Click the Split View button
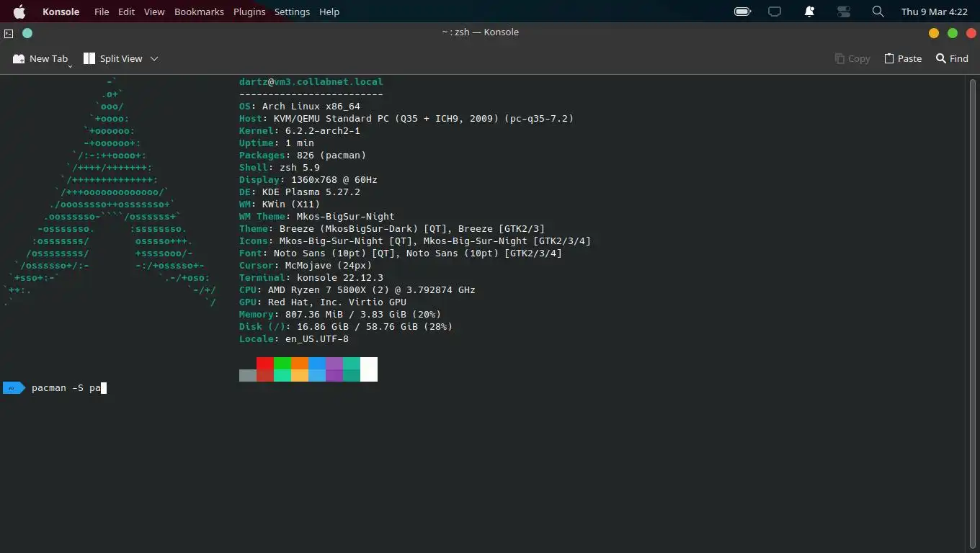Viewport: 980px width, 553px height. (x=113, y=58)
